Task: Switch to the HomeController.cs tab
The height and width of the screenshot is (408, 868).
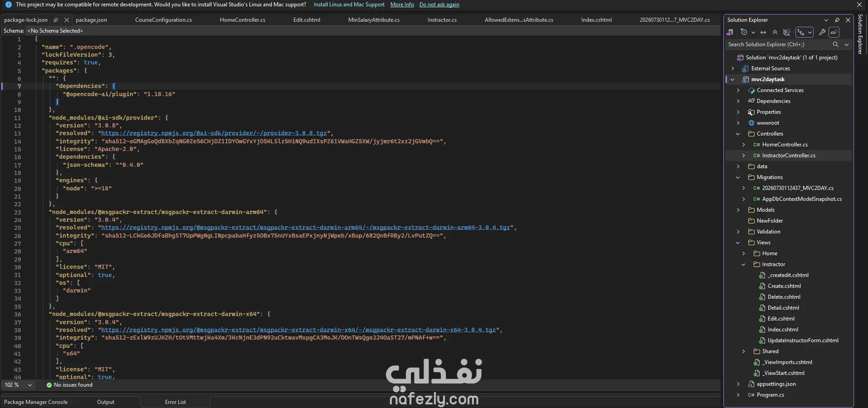Action: 243,20
